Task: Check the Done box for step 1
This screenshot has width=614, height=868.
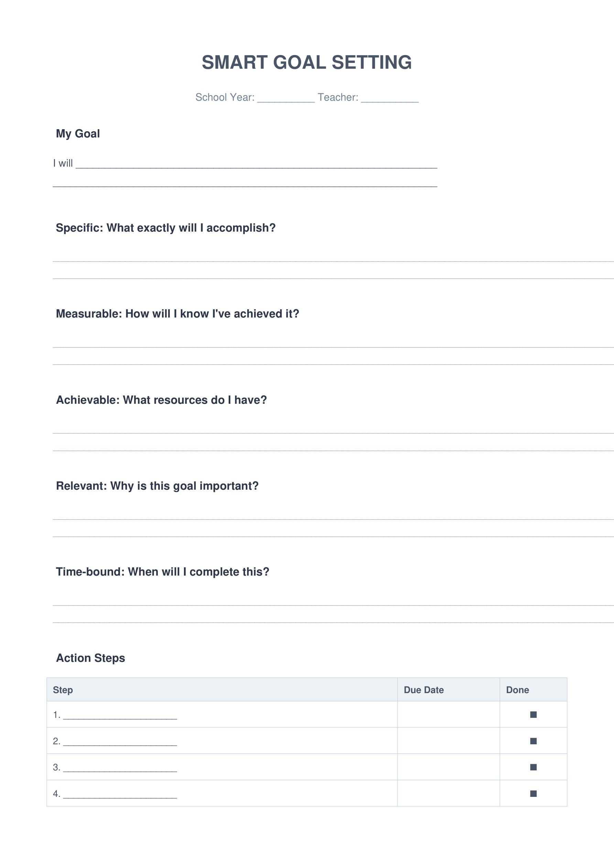Action: [x=533, y=714]
